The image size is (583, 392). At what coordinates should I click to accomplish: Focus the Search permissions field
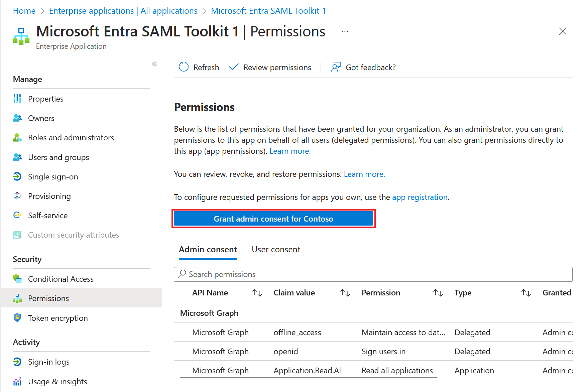(373, 274)
